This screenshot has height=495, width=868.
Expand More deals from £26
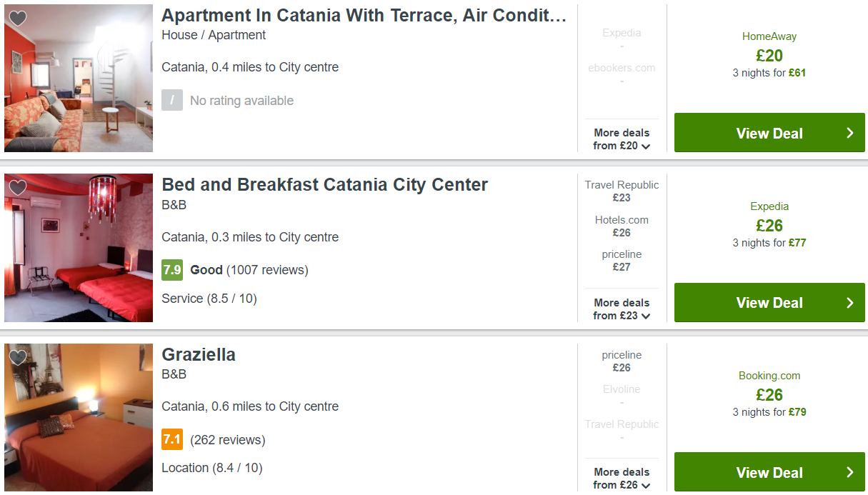(622, 479)
